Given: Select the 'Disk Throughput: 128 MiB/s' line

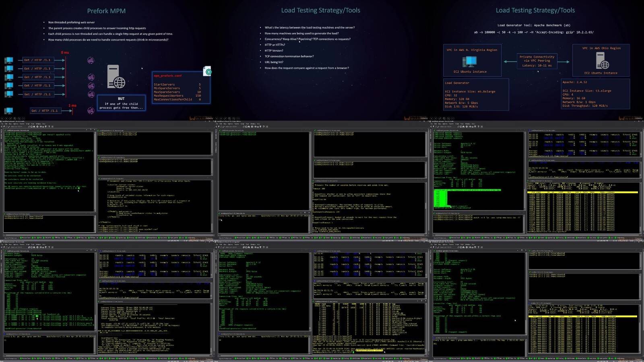Looking at the screenshot, I should pos(585,105).
